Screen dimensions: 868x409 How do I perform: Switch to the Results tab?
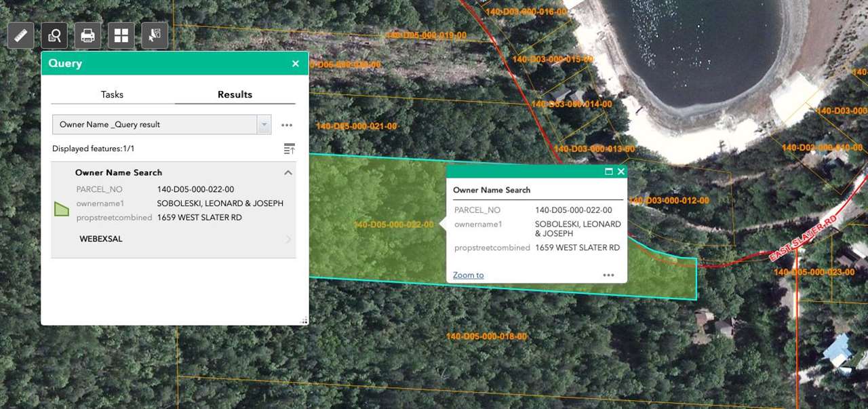pos(235,94)
